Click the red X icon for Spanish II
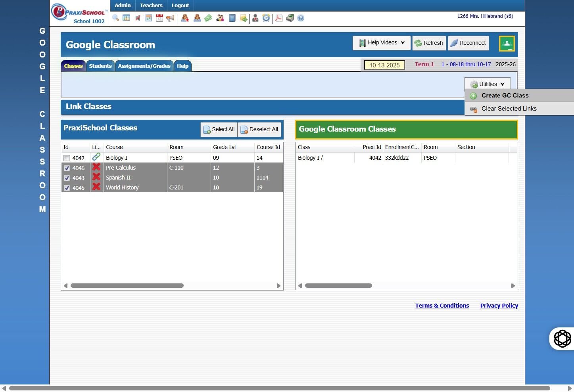The image size is (574, 392). [x=96, y=177]
